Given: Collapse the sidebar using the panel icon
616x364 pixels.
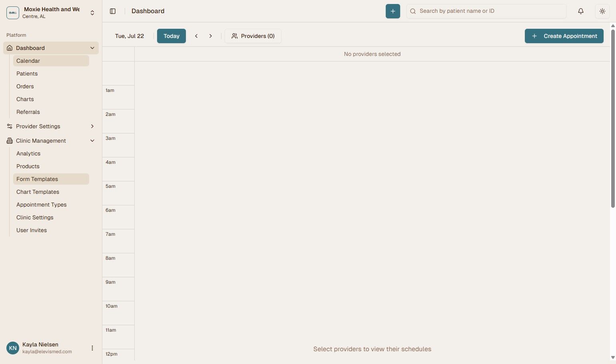Looking at the screenshot, I should (113, 11).
